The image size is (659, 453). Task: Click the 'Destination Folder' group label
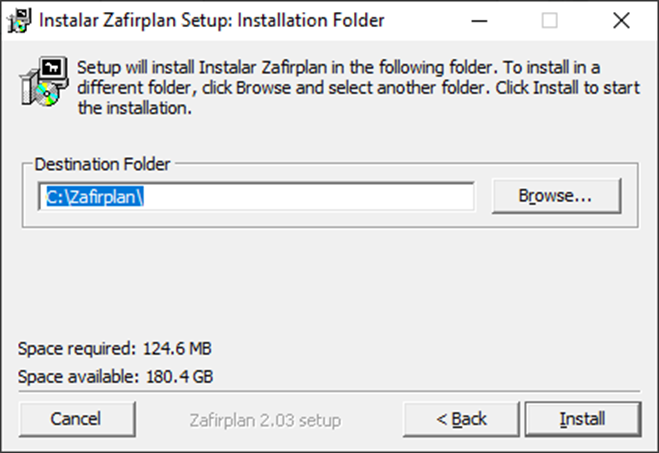pyautogui.click(x=103, y=163)
